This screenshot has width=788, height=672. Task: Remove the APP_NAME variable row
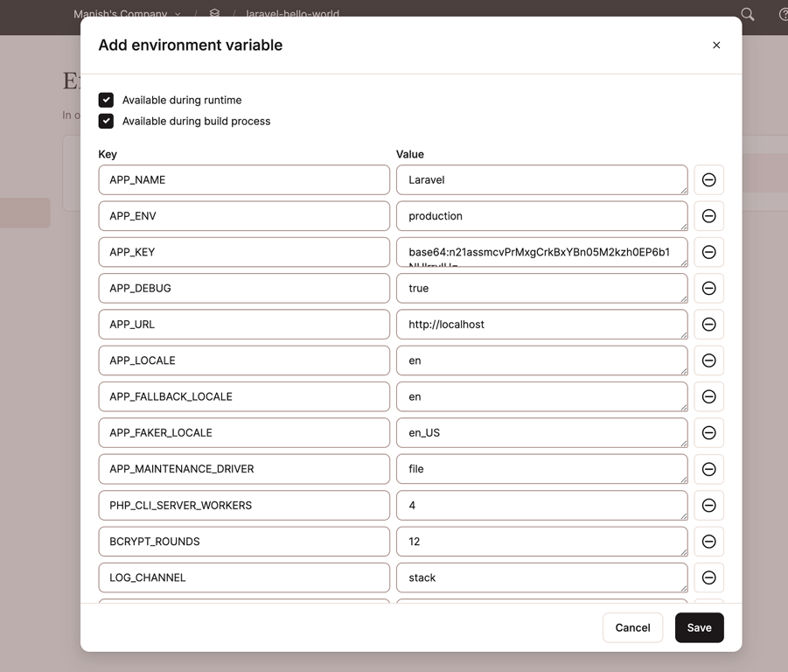[708, 180]
